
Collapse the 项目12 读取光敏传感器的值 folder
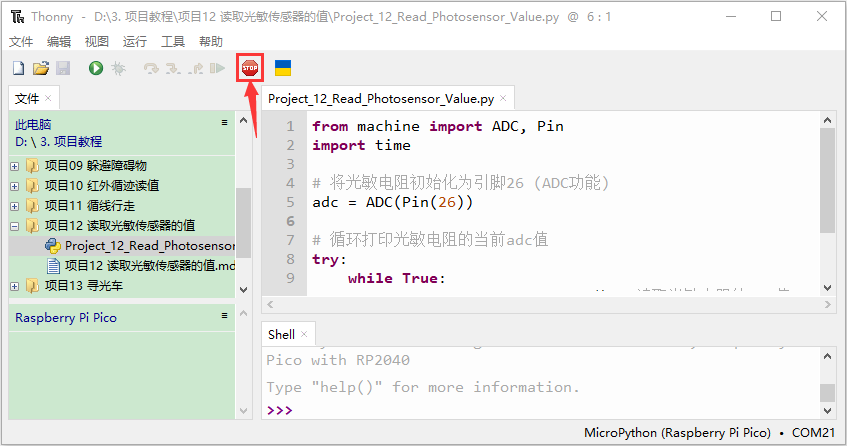pyautogui.click(x=15, y=226)
